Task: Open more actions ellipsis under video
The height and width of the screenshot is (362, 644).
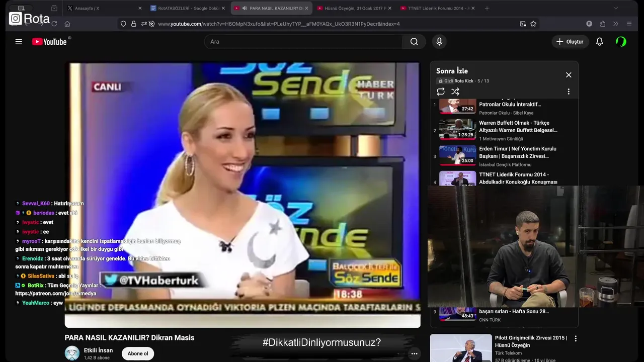Action: [414, 354]
